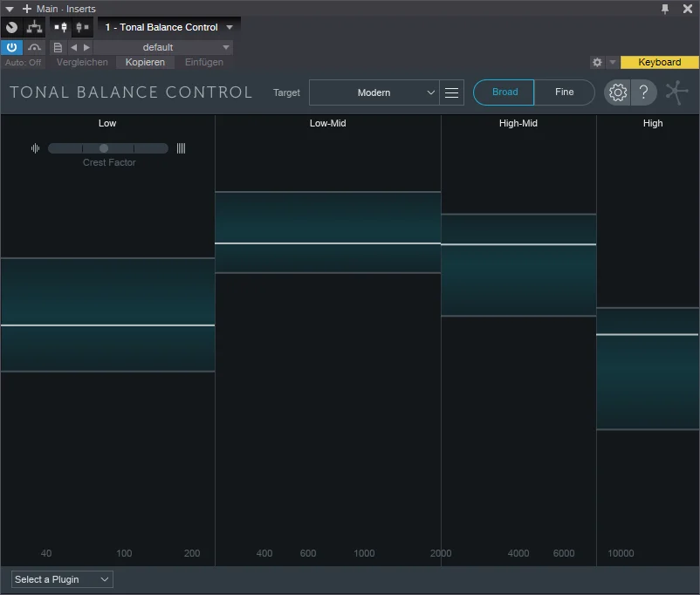Click the TONAL BALANCE CONTROL title
Viewport: 700px width, 595px height.
[131, 92]
